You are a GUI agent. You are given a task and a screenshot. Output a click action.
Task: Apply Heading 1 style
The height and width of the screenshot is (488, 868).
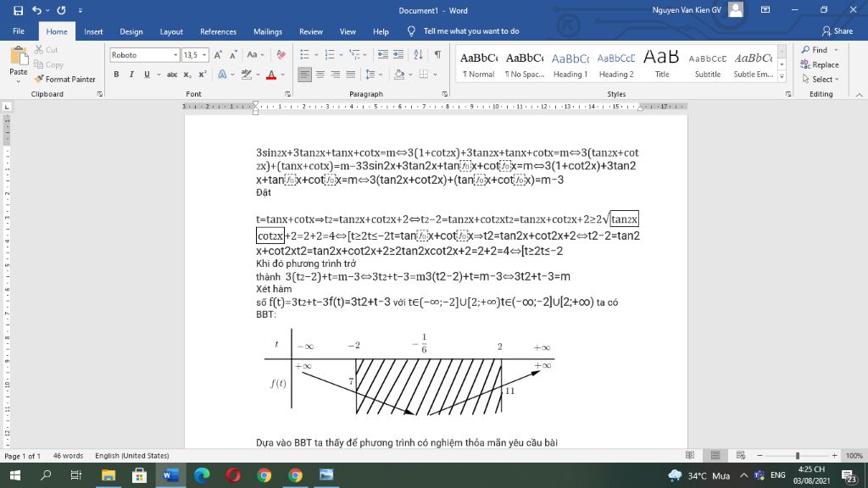click(570, 64)
